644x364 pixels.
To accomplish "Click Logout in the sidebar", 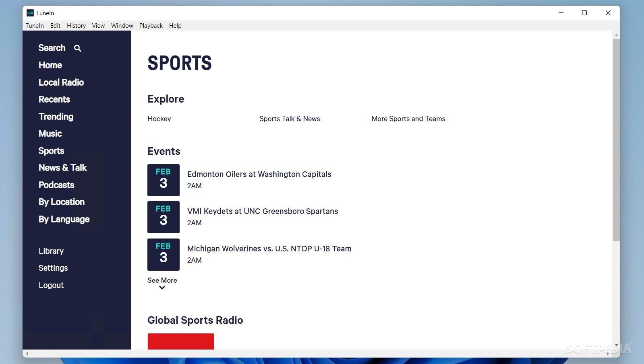I will point(51,285).
